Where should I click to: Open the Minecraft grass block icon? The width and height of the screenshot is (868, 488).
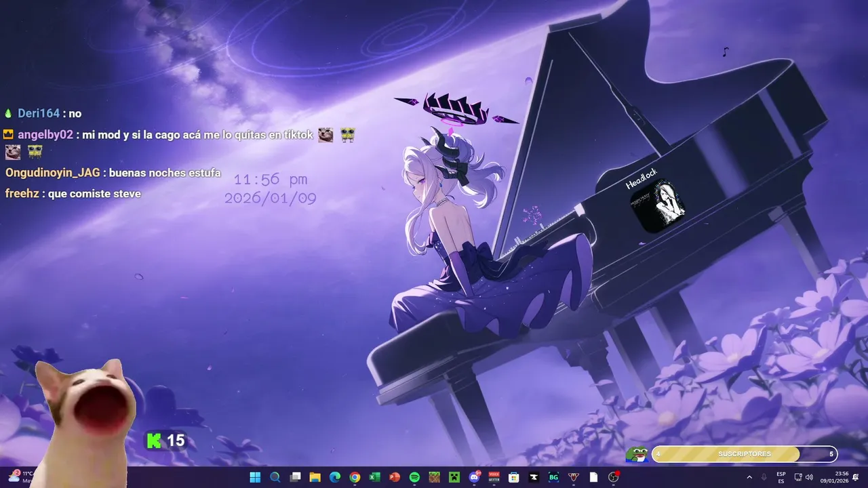point(435,477)
